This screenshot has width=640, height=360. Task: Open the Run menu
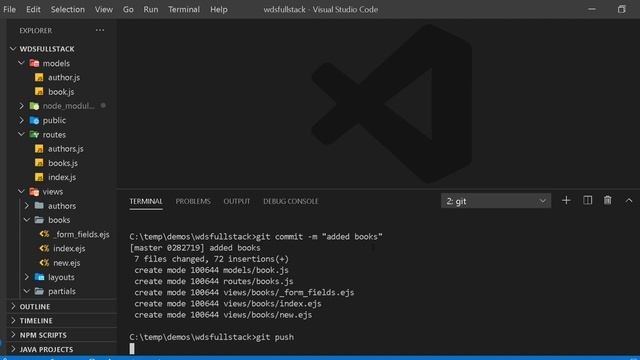click(x=151, y=9)
